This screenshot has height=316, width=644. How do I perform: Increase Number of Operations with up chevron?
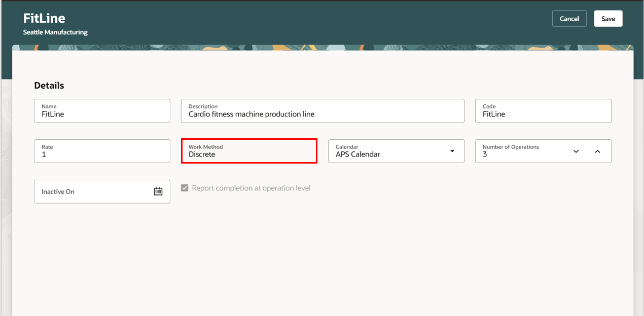pos(597,151)
